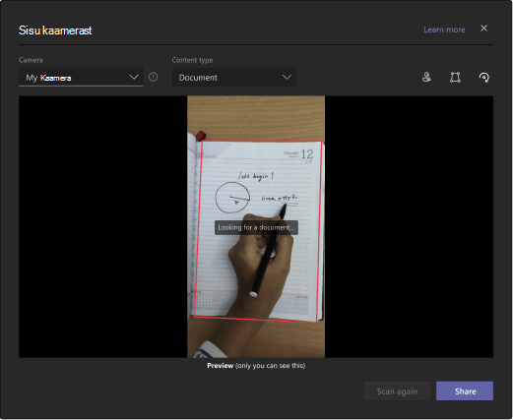Image resolution: width=513 pixels, height=420 pixels.
Task: Click the black pen in the camera preview
Action: (x=268, y=249)
